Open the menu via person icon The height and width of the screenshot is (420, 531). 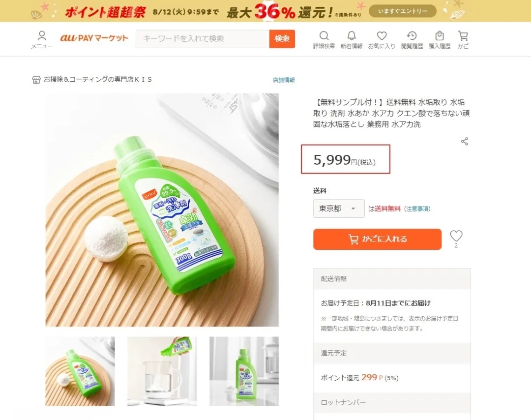[x=42, y=39]
